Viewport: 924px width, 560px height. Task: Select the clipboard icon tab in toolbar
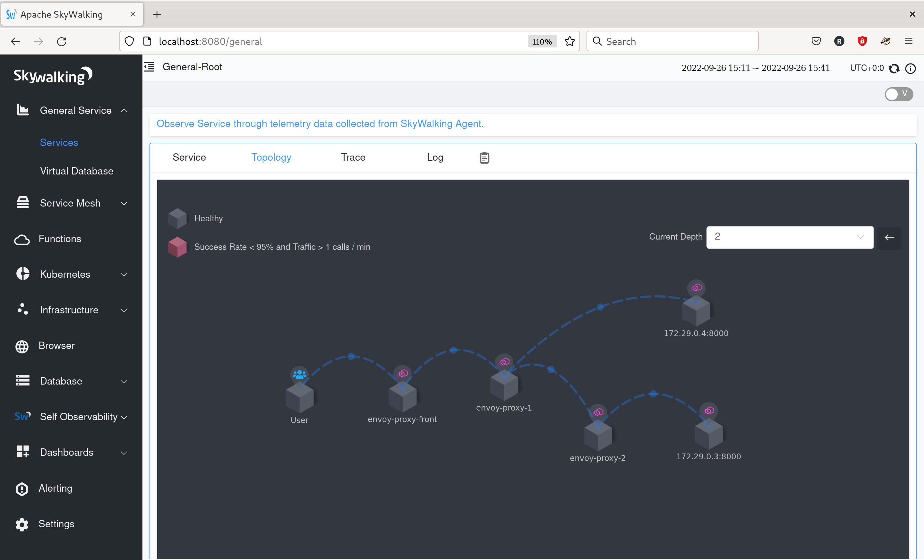coord(484,157)
